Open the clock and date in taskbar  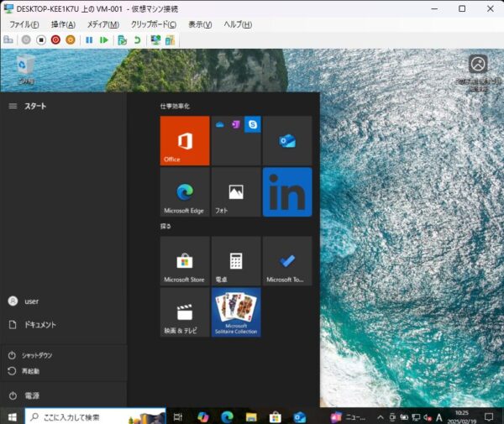point(462,417)
